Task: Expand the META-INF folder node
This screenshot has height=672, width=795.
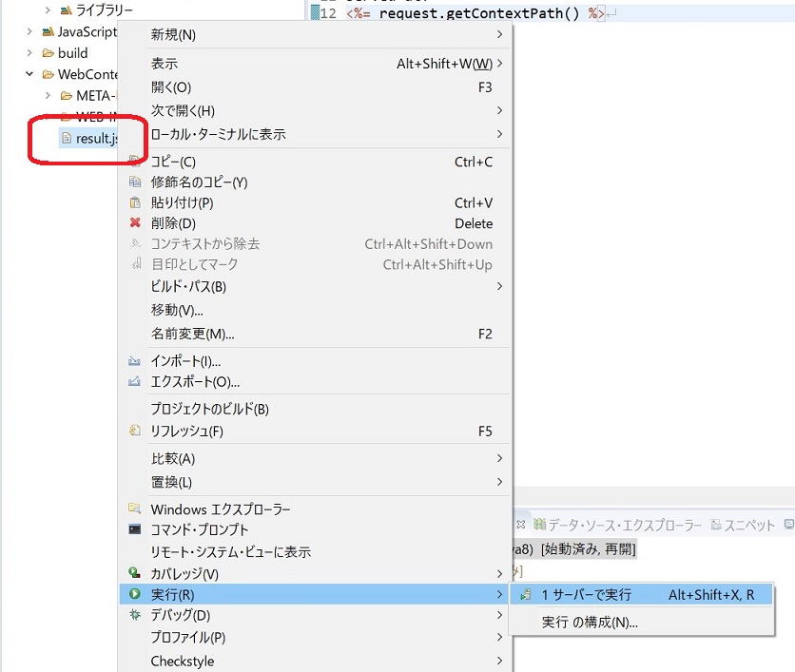Action: (48, 95)
